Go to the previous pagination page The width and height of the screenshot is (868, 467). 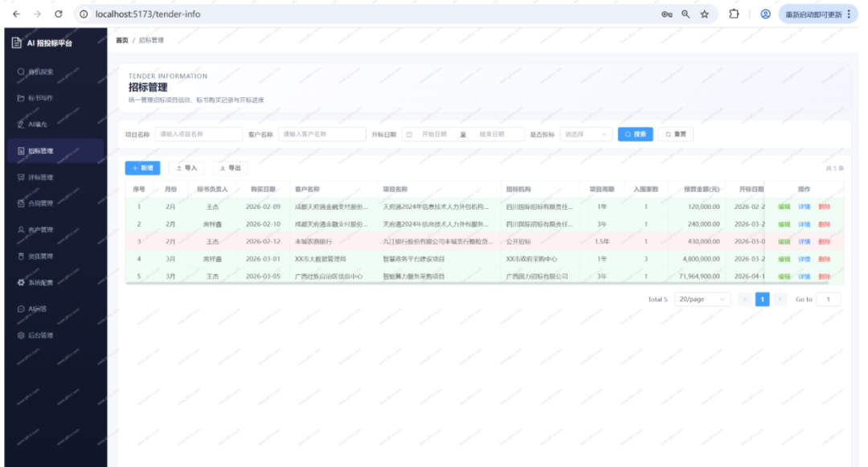tap(744, 299)
